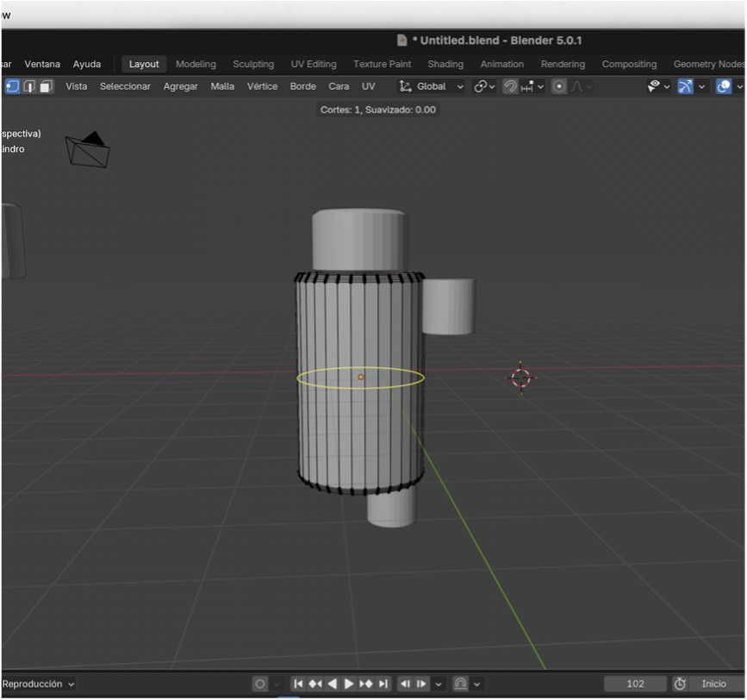Screen dimensions: 747x700
Task: Open the Ayuda menu
Action: [87, 64]
